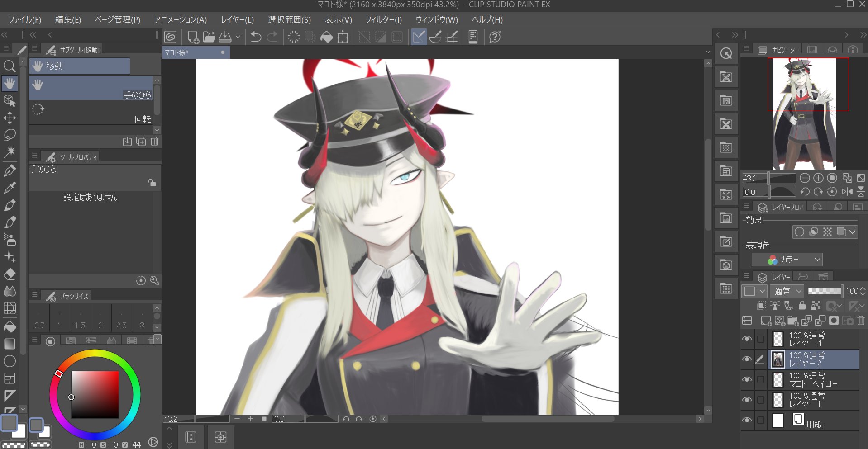
Task: Hide マコト ヘイロー layer visibility
Action: click(x=747, y=379)
